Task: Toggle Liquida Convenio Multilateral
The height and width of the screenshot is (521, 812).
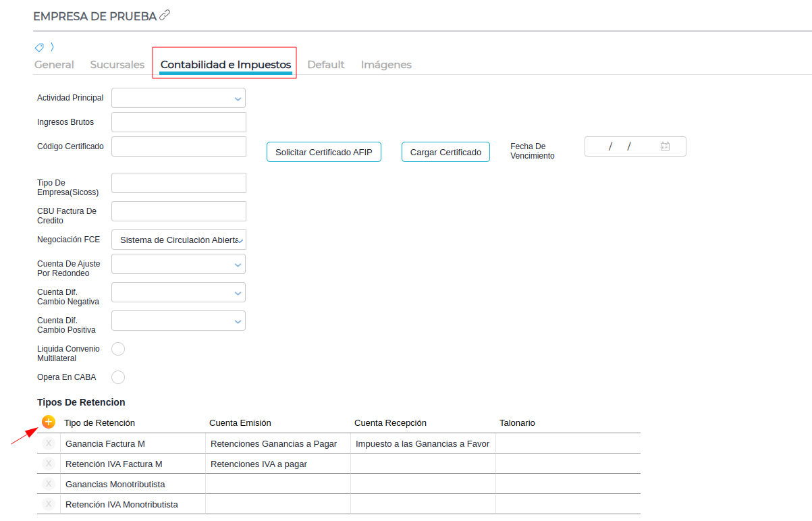Action: point(118,349)
